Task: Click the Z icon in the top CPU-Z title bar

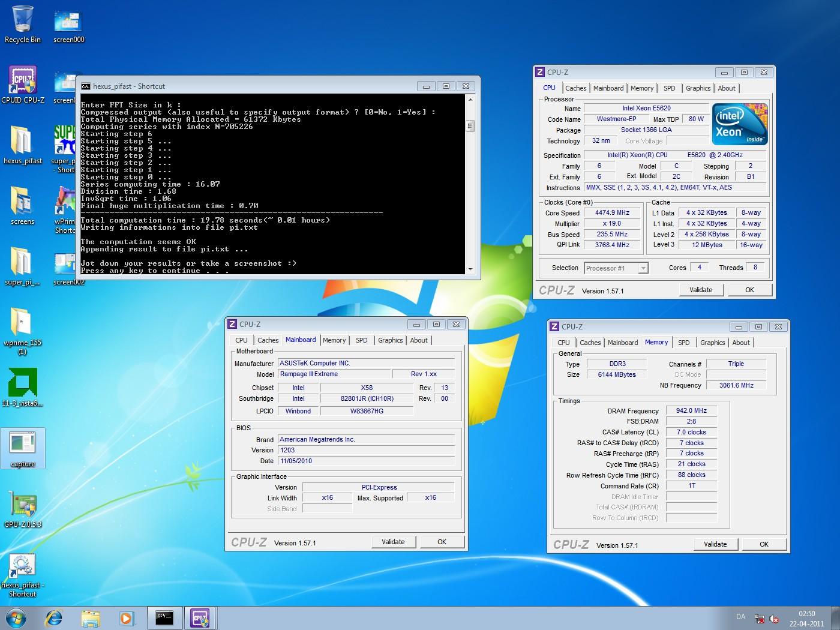Action: [x=540, y=72]
